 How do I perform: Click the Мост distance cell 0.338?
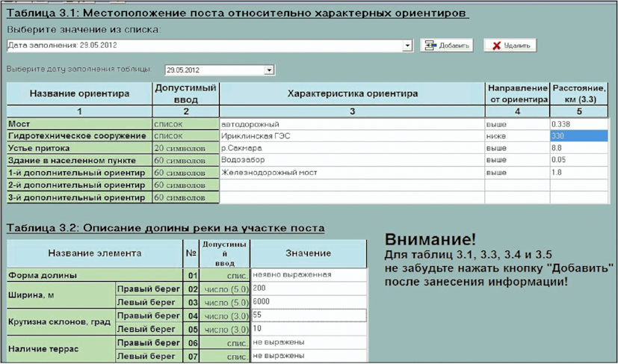(x=578, y=124)
